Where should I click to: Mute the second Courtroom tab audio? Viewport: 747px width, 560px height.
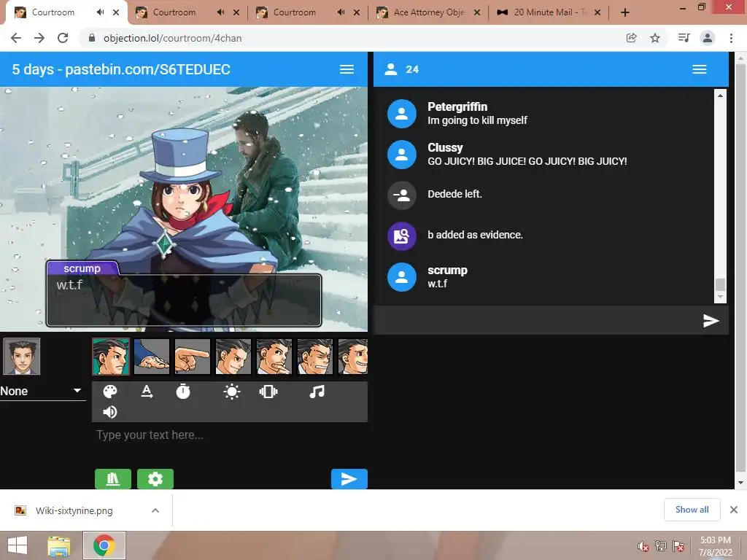pyautogui.click(x=220, y=12)
